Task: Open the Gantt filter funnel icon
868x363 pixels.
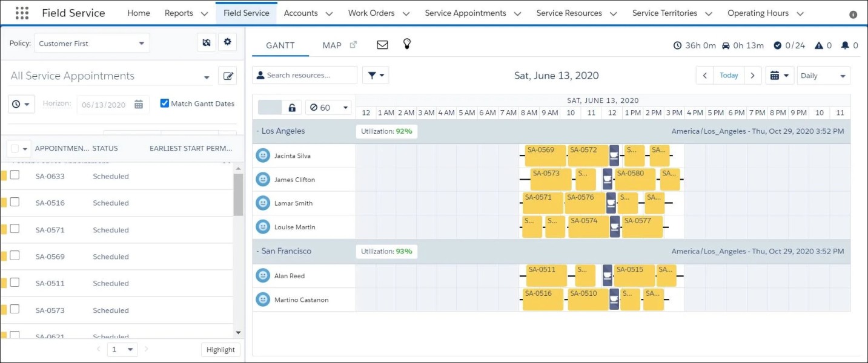Action: [x=375, y=75]
